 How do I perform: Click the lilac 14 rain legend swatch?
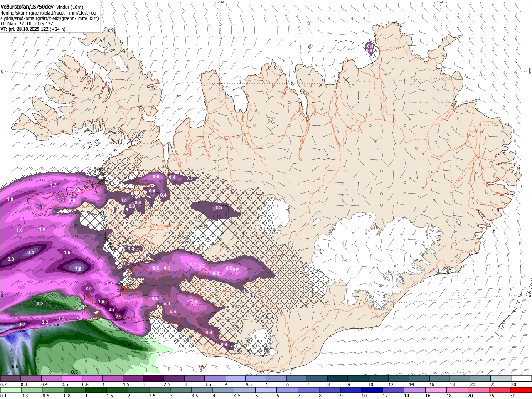pos(414,390)
